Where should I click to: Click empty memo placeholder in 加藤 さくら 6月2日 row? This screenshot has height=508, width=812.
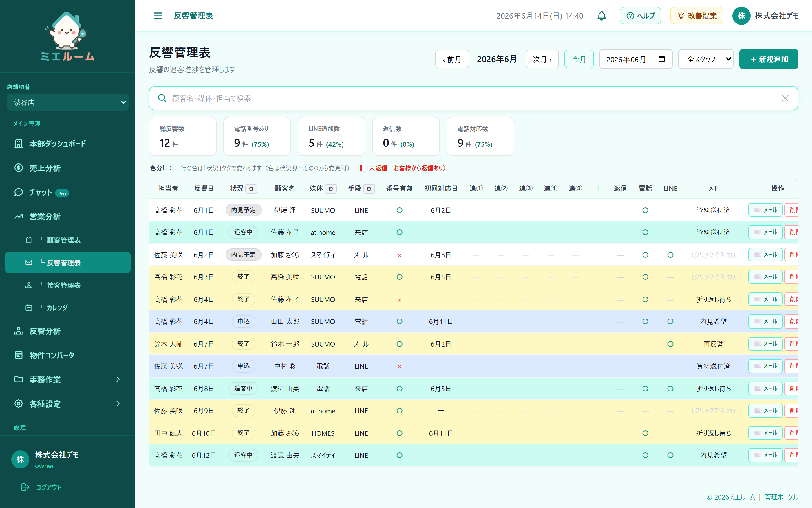[x=713, y=255]
